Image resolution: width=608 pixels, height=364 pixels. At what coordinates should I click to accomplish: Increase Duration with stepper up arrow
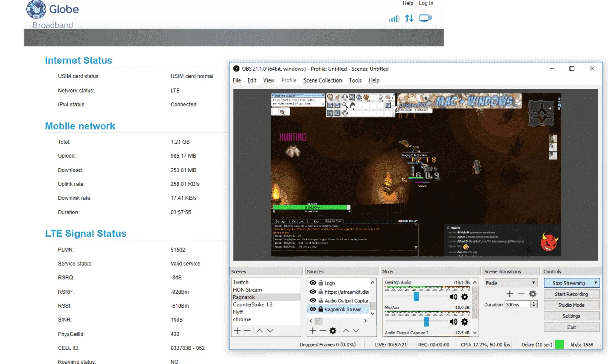(534, 303)
